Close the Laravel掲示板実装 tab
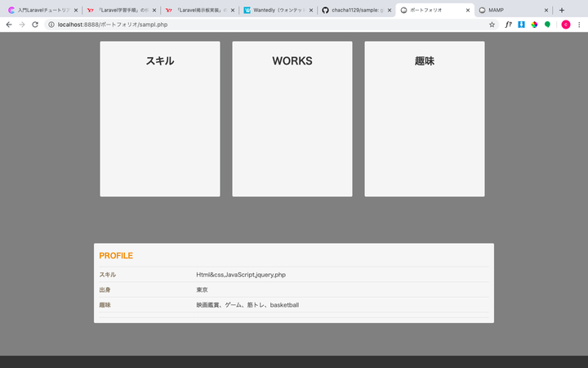 click(x=233, y=10)
